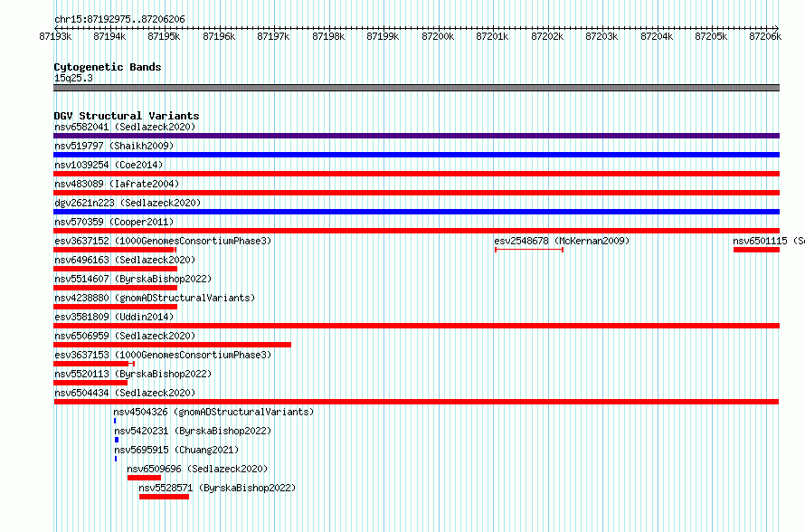Select the Cytogenetic Bands track title
The width and height of the screenshot is (805, 532).
tap(108, 67)
